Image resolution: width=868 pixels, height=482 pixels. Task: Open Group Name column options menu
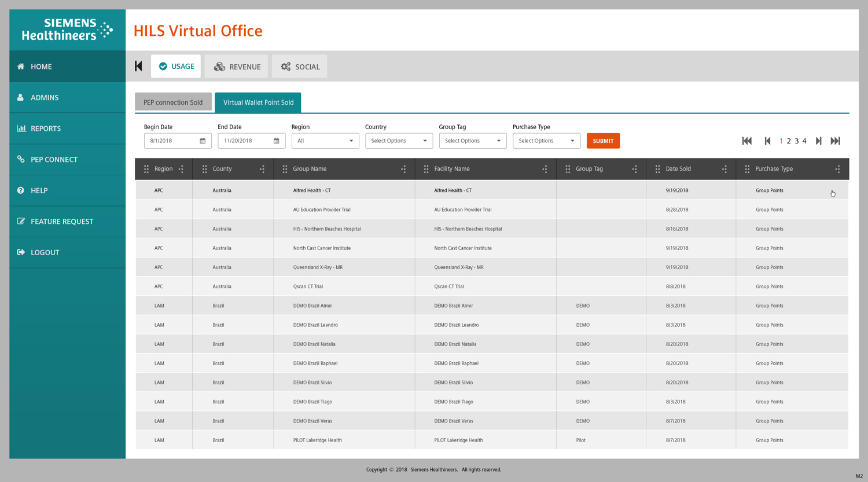403,169
